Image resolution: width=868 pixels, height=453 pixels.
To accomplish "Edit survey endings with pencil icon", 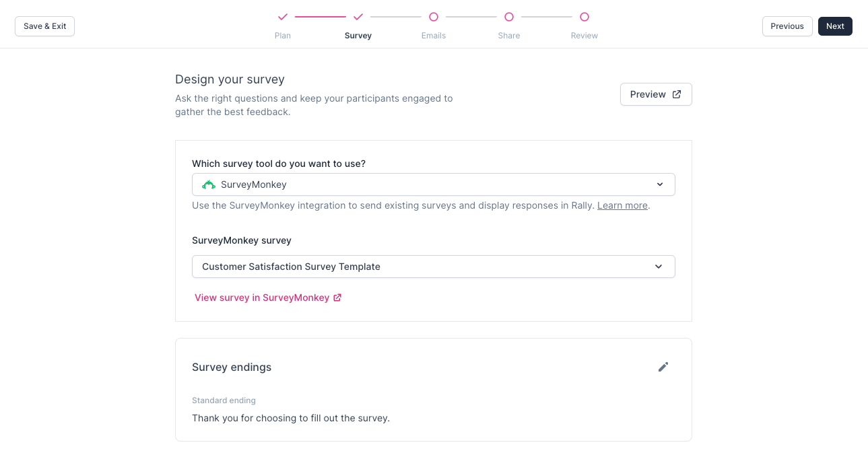I will point(663,367).
